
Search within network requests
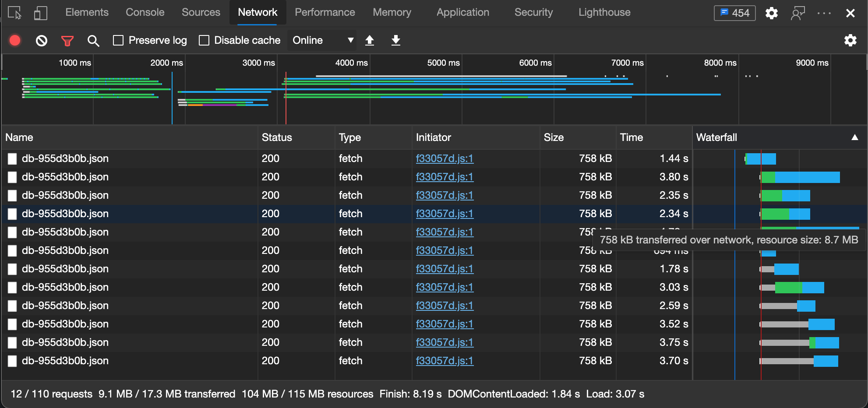(x=93, y=40)
